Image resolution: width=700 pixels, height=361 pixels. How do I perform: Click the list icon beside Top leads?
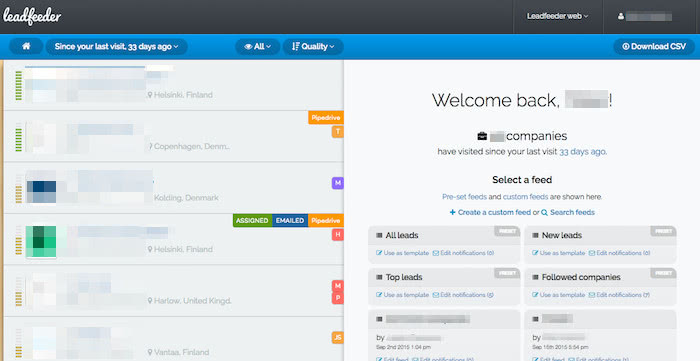379,277
